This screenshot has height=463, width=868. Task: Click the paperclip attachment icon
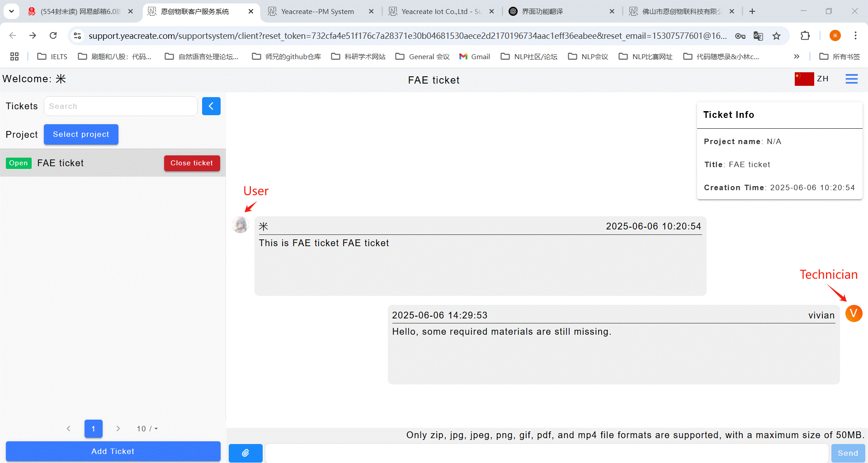(x=245, y=453)
